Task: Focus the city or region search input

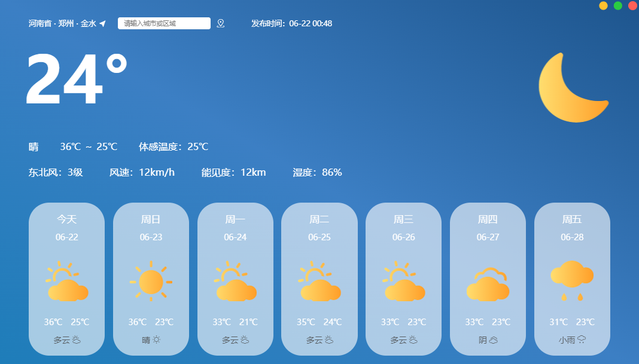Action: click(164, 23)
